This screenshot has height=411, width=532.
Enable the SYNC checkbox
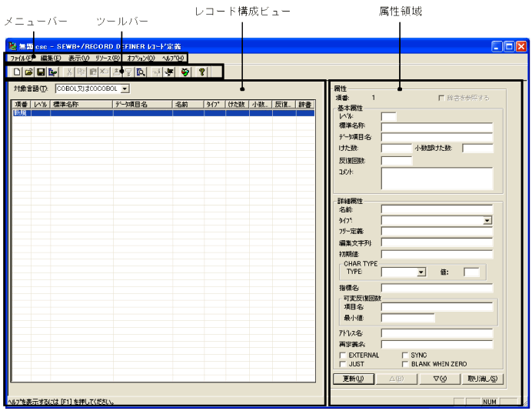(405, 356)
